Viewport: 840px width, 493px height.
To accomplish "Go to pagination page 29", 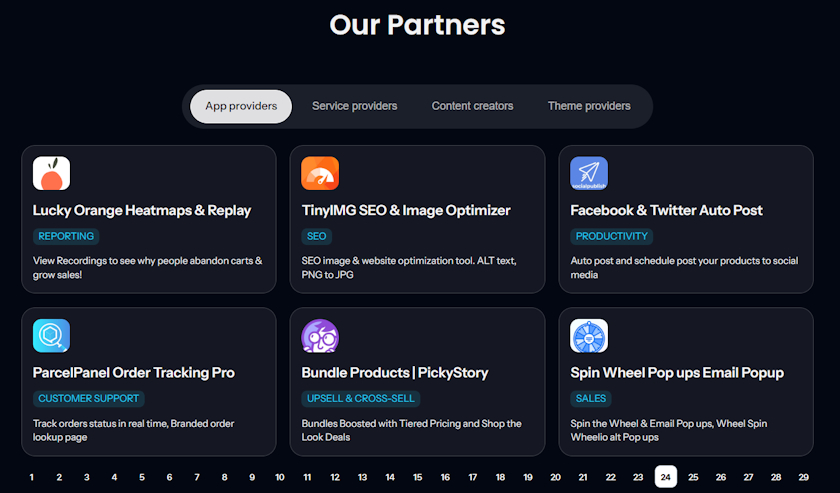I will tap(804, 477).
